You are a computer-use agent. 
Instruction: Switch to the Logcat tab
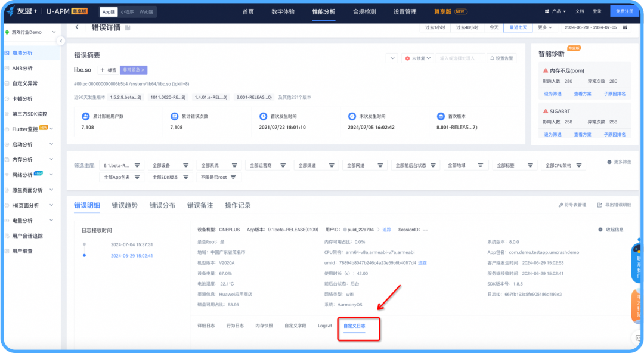[x=324, y=326]
